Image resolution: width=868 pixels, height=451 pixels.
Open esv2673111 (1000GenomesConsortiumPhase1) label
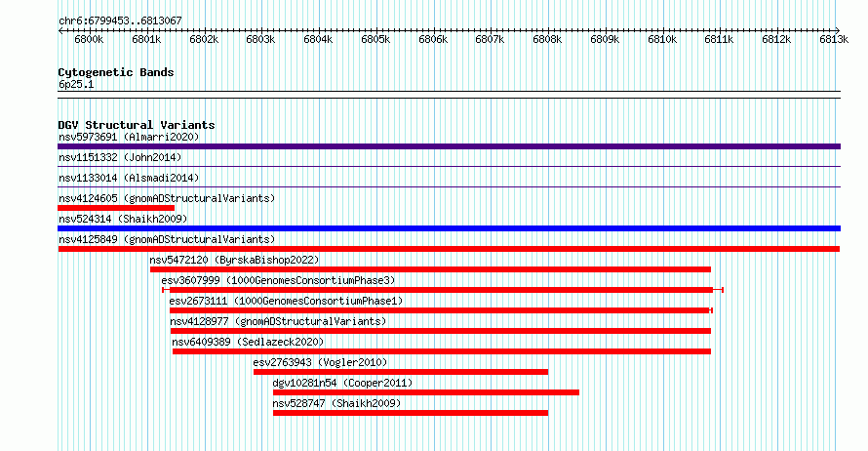click(x=286, y=301)
